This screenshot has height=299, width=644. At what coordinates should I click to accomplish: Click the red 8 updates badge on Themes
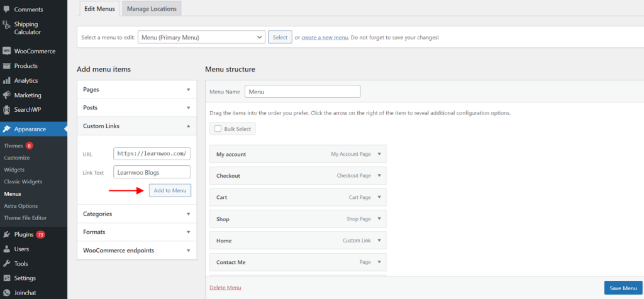(29, 146)
